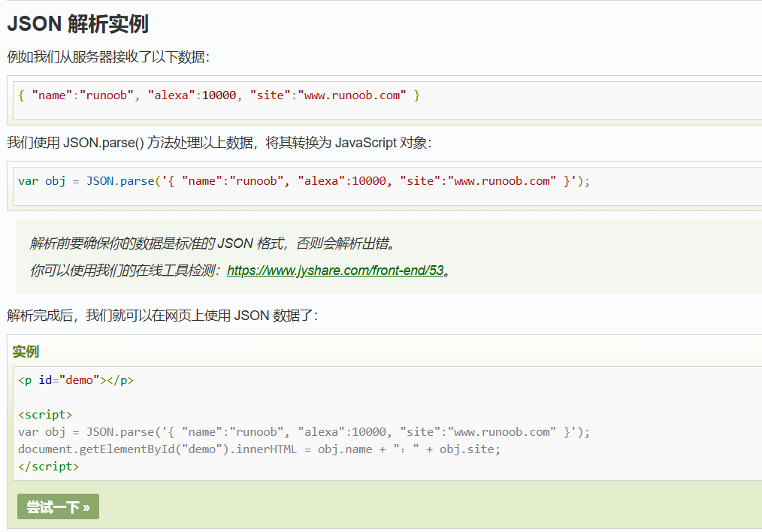Click the italic text 你可以使用我们的在线工具检测

[125, 271]
